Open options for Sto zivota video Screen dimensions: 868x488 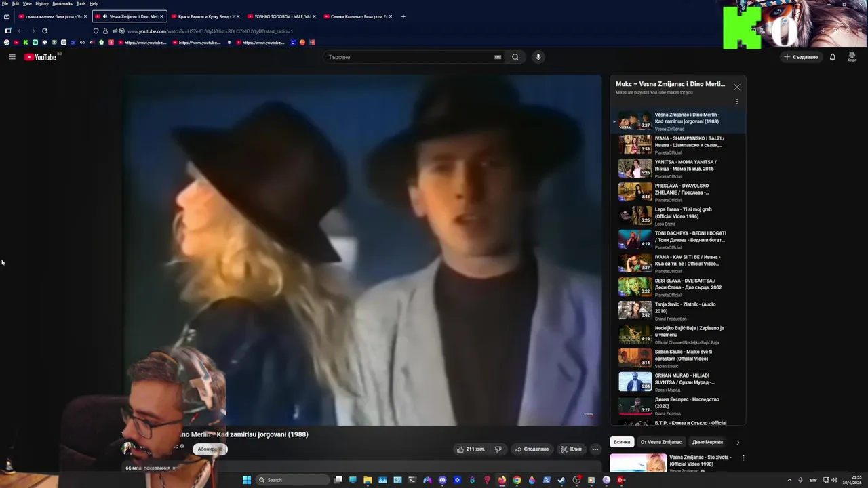tap(743, 457)
